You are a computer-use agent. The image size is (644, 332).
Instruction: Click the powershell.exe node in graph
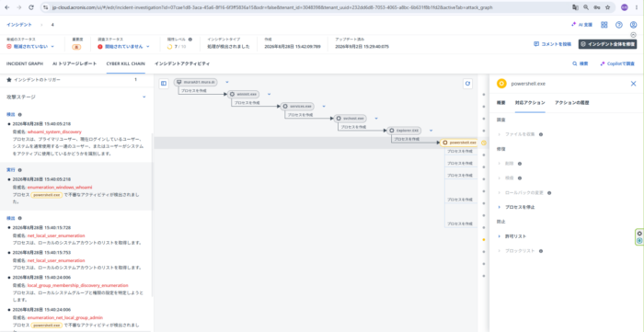459,143
